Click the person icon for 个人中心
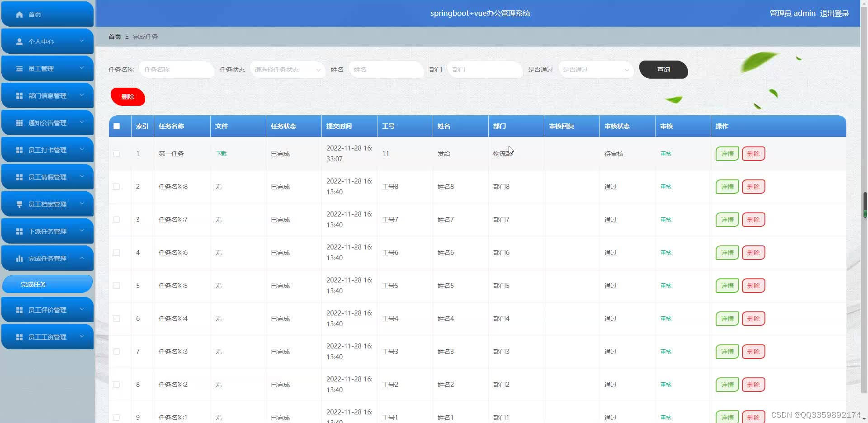This screenshot has height=423, width=868. tap(19, 42)
